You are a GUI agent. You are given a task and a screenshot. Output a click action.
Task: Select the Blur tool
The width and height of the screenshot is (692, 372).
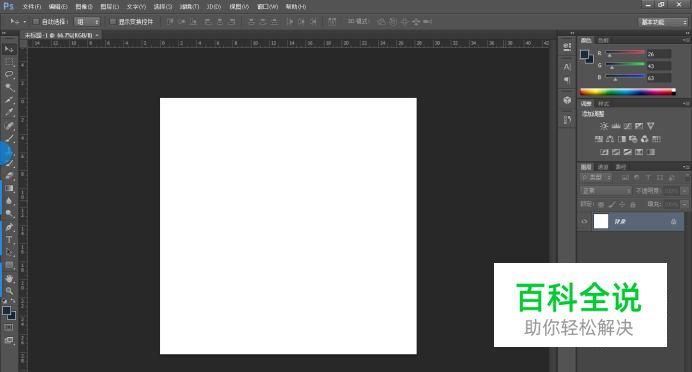pyautogui.click(x=9, y=201)
